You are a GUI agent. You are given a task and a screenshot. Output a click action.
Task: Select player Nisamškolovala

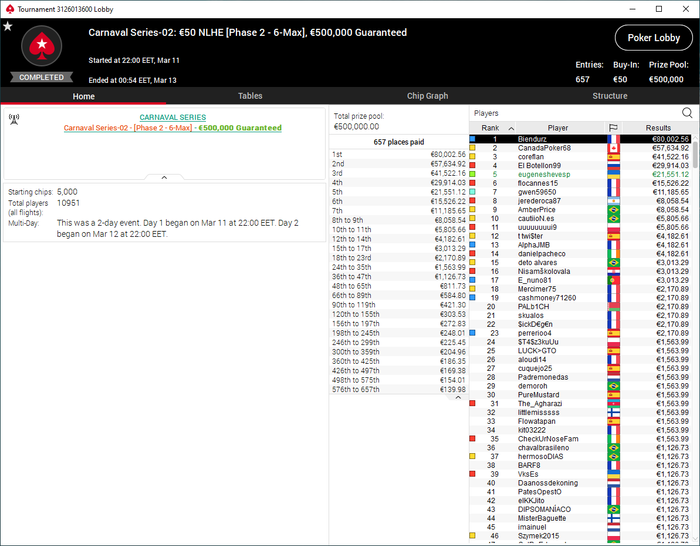[x=581, y=271]
